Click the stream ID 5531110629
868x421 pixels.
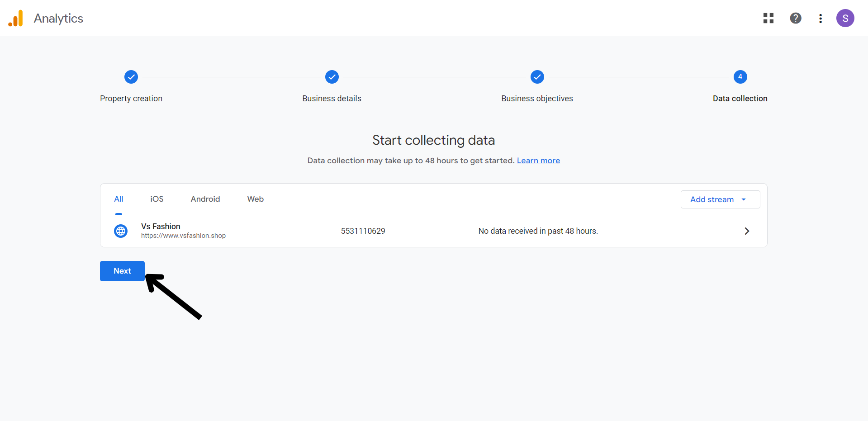tap(363, 231)
